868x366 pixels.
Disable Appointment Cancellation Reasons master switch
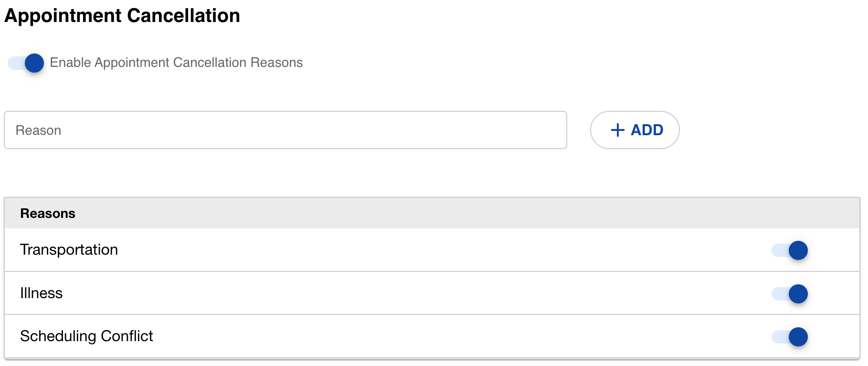pyautogui.click(x=26, y=63)
